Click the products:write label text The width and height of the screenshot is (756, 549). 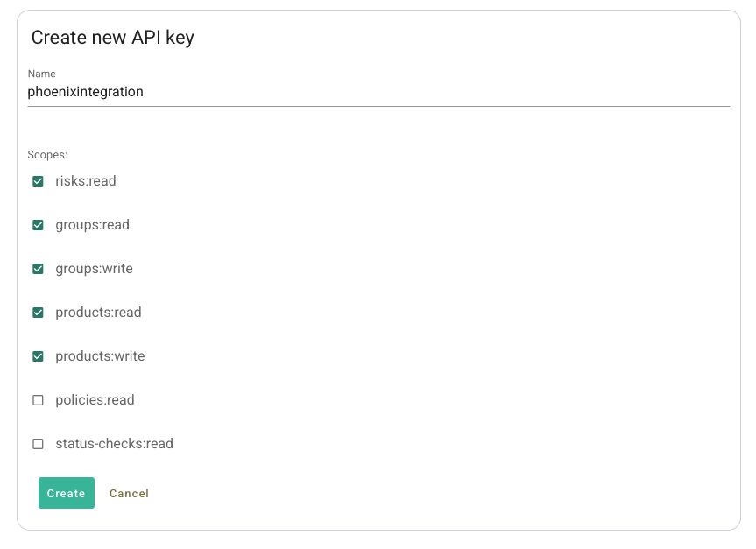[100, 356]
